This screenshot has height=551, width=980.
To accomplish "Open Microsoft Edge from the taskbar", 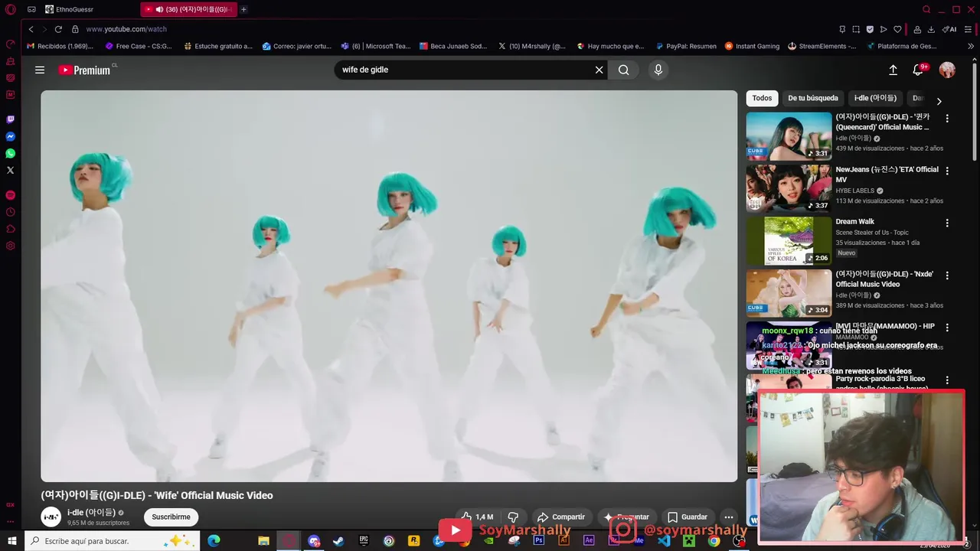I will (214, 541).
